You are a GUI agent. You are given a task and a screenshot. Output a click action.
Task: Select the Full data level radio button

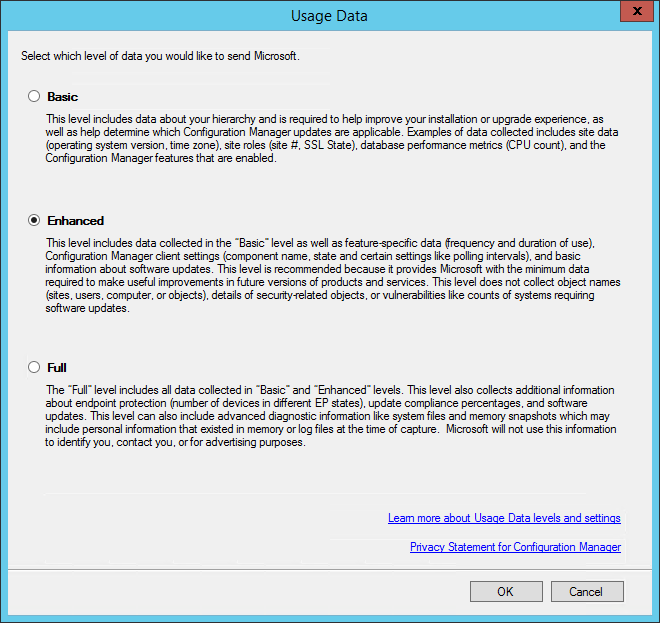[34, 367]
